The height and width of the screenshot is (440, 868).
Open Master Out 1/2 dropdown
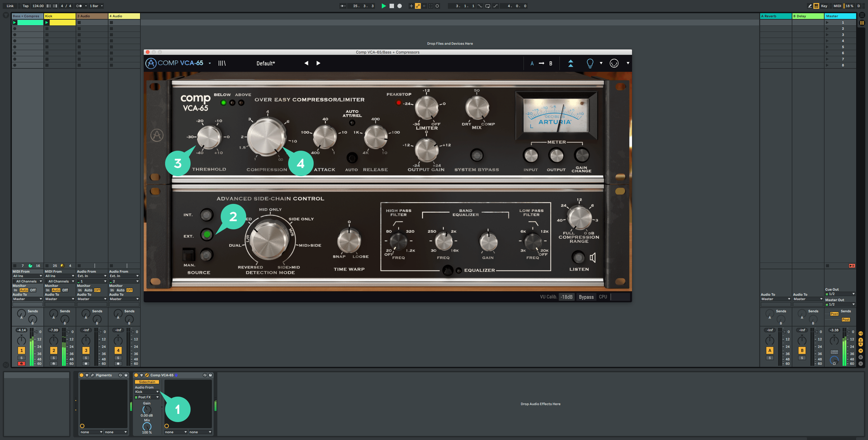click(x=840, y=304)
